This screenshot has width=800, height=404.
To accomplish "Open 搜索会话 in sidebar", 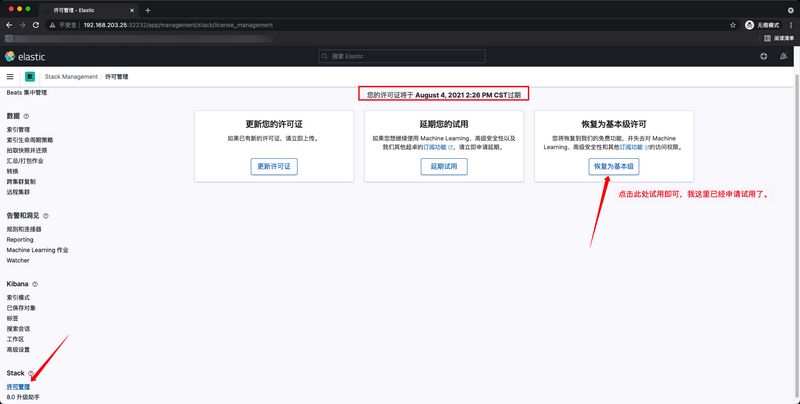I will tap(18, 329).
